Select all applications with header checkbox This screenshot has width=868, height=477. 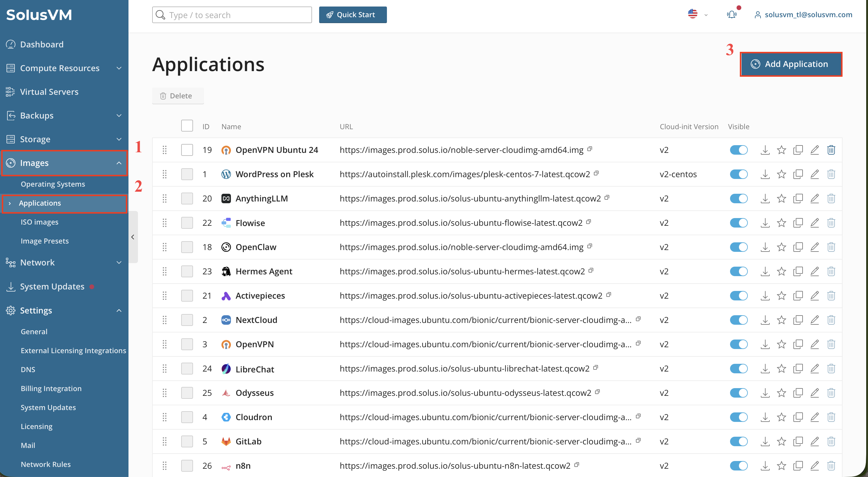187,126
